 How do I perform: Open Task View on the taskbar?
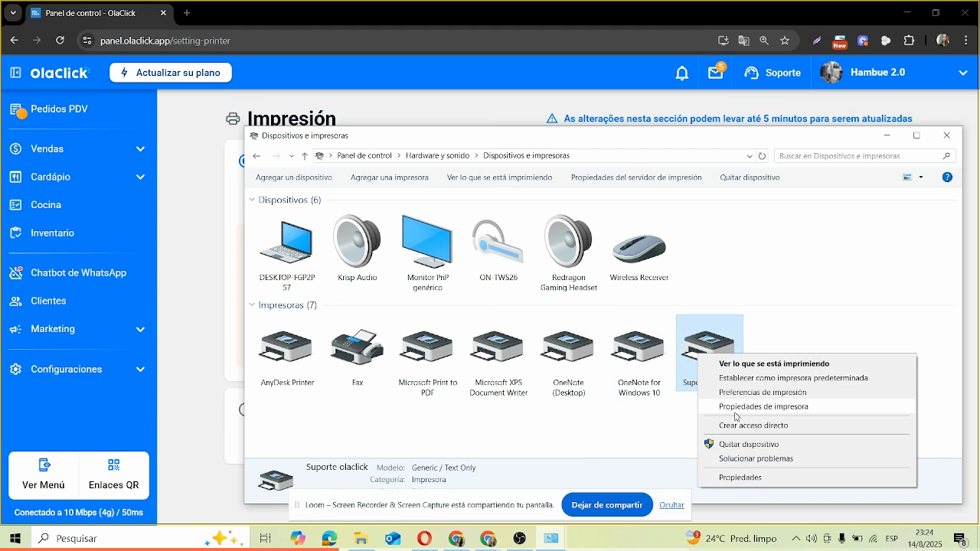coord(265,538)
